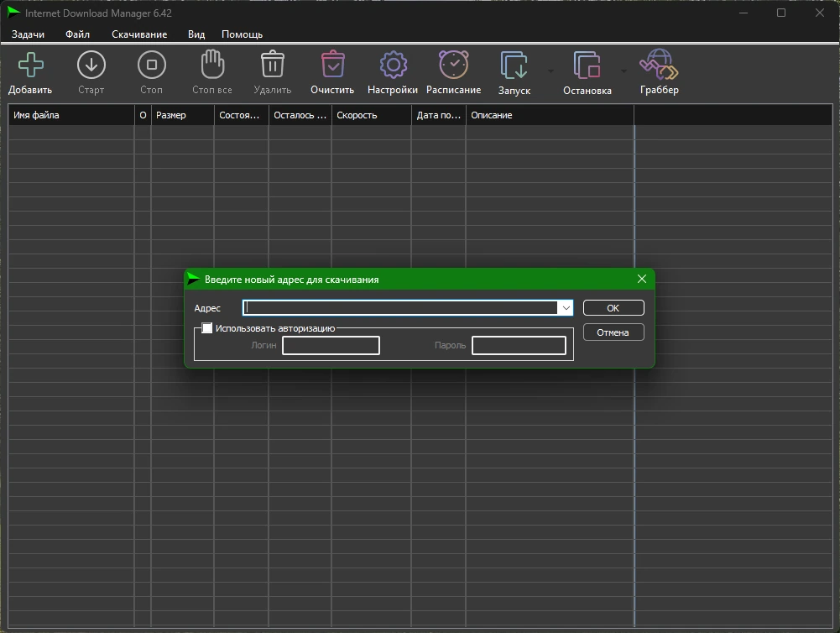
Task: Minimize the Internet Download Manager window
Action: tap(743, 13)
